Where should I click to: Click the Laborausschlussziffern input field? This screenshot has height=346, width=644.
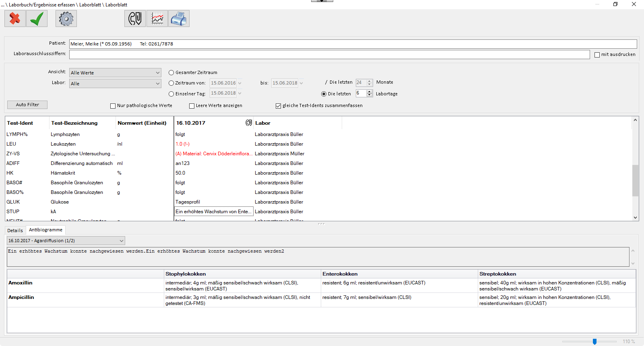click(329, 54)
